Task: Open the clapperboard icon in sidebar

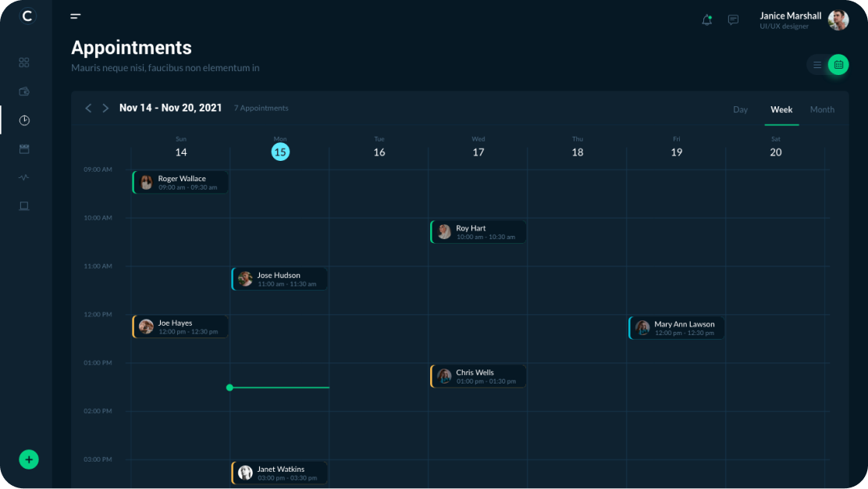Action: pos(24,149)
